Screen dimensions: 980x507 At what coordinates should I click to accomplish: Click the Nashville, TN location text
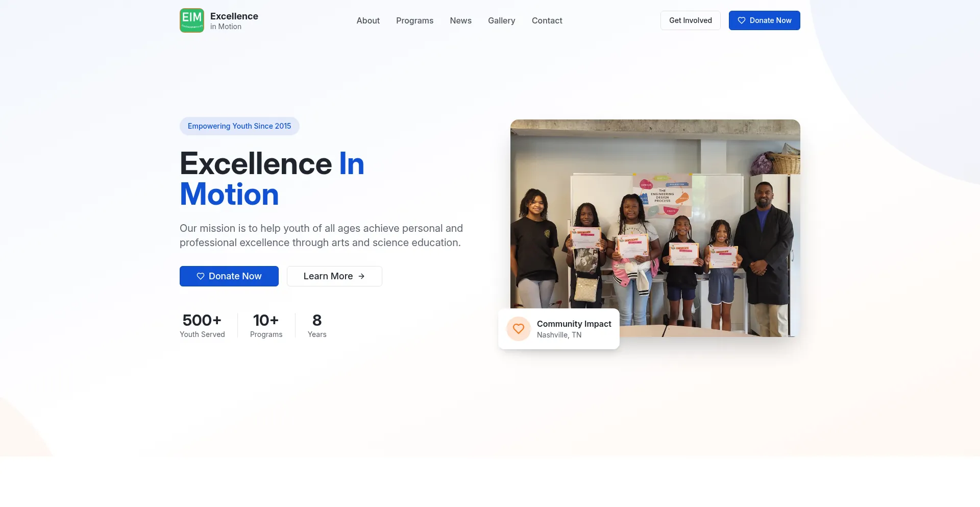coord(559,335)
